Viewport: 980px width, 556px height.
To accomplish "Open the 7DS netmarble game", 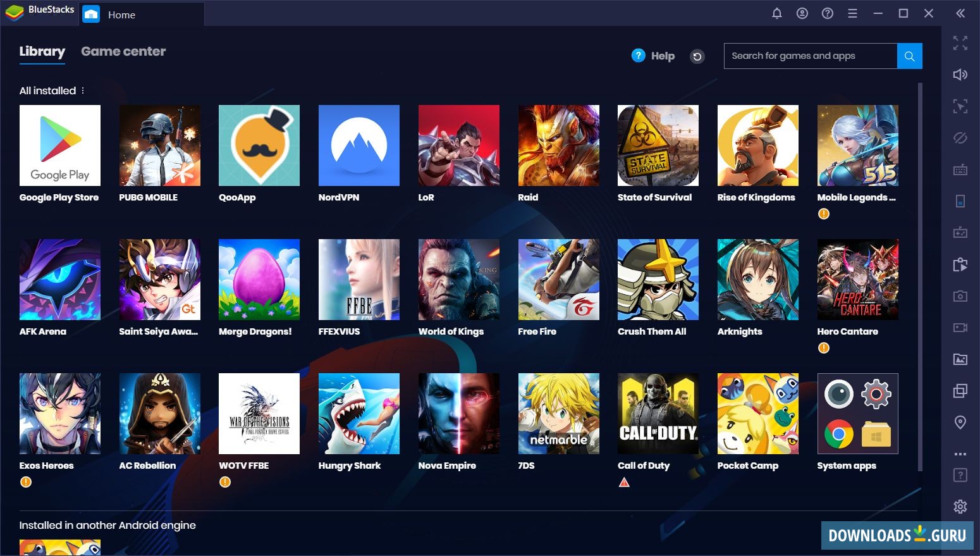I will point(559,414).
